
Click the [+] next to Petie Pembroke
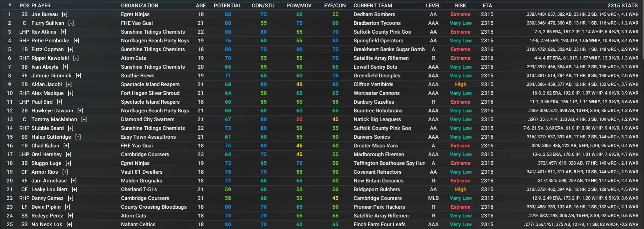point(76,41)
